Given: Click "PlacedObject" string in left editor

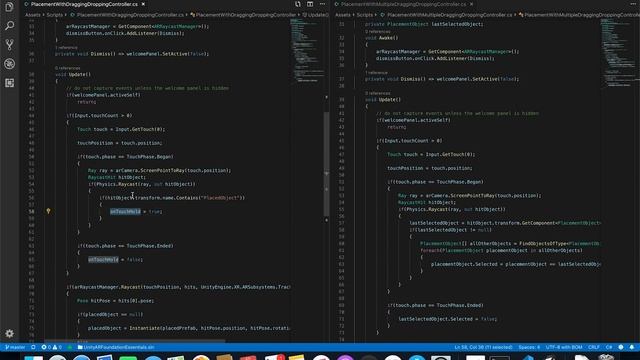Looking at the screenshot, I should pyautogui.click(x=220, y=198).
